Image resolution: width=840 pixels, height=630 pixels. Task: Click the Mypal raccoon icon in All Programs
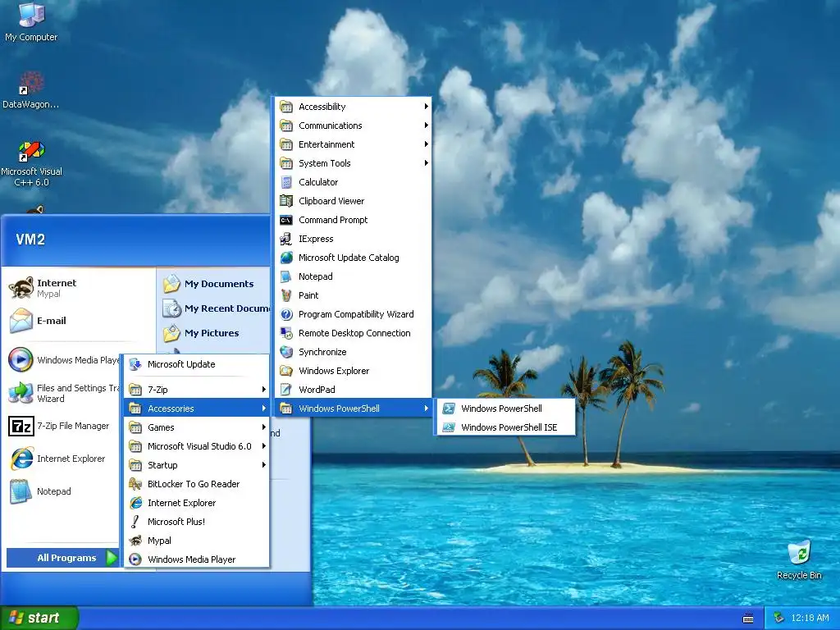click(135, 541)
